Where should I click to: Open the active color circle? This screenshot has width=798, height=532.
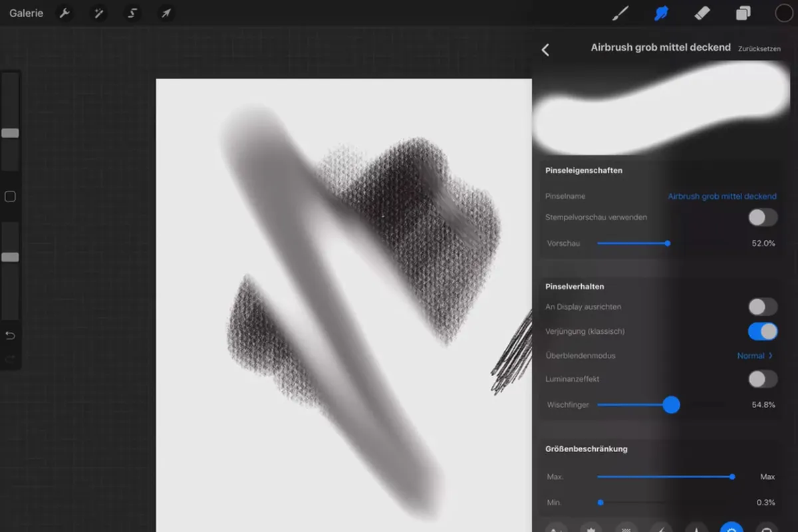tap(784, 13)
